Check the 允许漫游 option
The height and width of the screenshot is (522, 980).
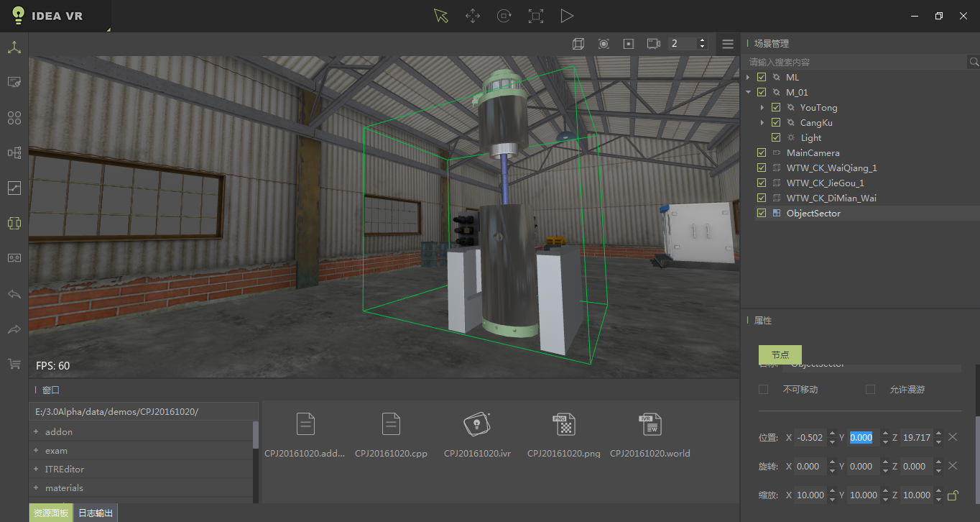pyautogui.click(x=870, y=389)
